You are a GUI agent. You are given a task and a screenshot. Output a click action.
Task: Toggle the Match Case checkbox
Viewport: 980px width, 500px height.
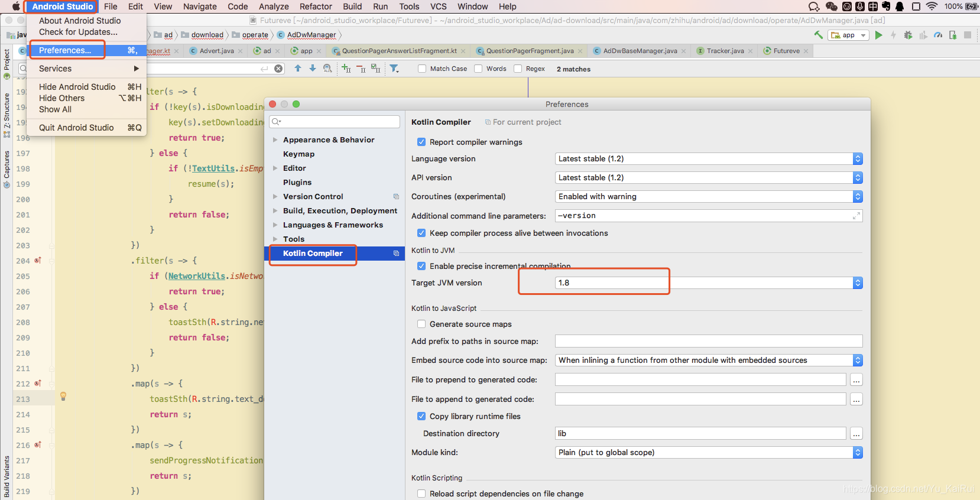(x=422, y=69)
